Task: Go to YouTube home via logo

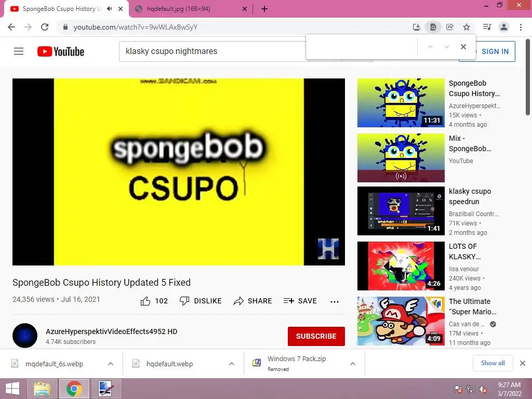Action: [x=61, y=51]
